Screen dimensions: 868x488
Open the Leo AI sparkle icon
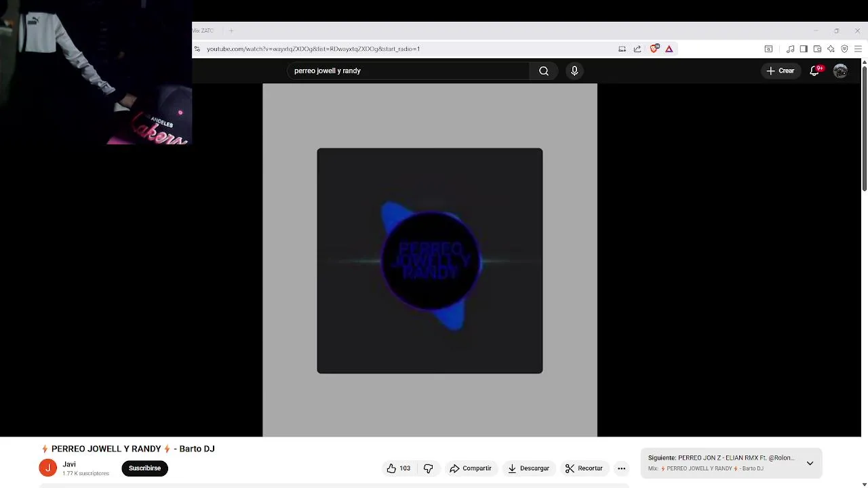pyautogui.click(x=831, y=49)
